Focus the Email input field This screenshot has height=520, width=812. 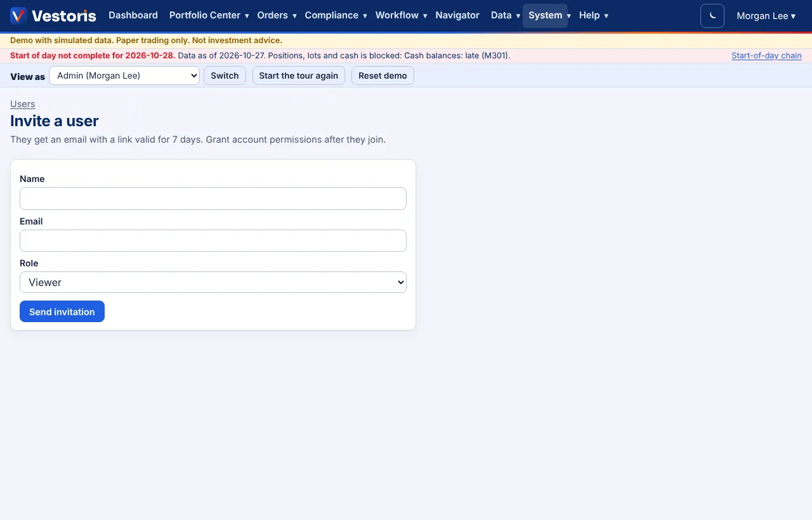pos(213,241)
